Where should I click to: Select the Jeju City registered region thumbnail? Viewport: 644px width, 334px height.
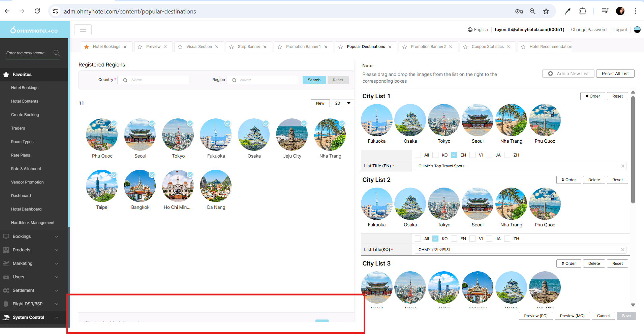[292, 134]
